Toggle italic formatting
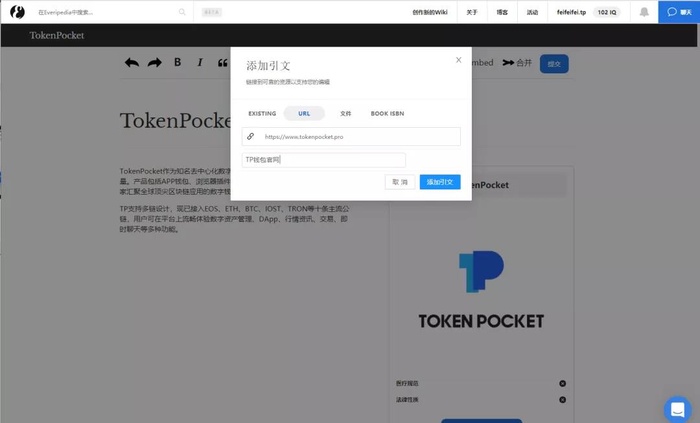This screenshot has height=423, width=700. tap(200, 62)
